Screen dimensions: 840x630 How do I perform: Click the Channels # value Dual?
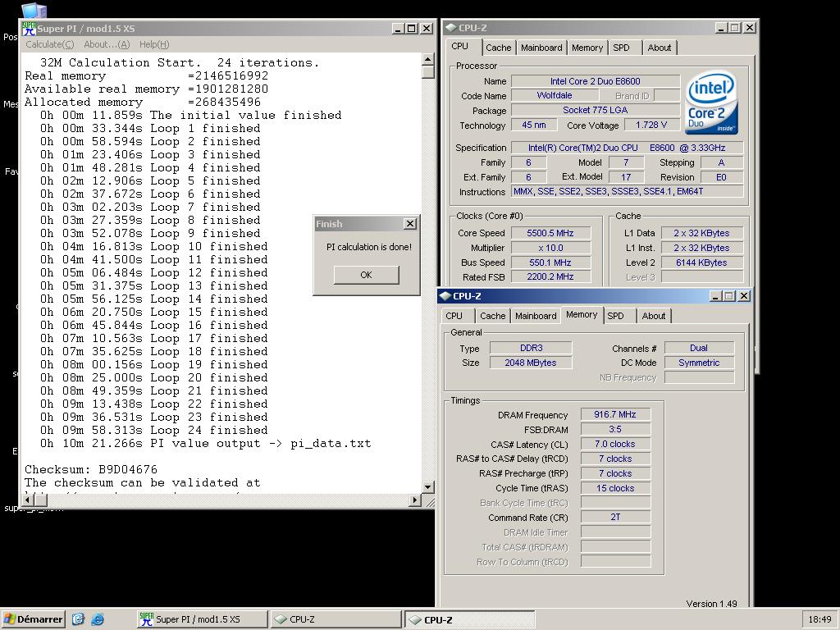click(x=699, y=348)
